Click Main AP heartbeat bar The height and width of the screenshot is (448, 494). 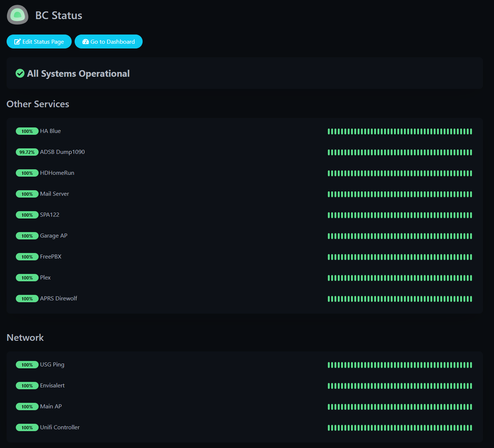(400, 407)
